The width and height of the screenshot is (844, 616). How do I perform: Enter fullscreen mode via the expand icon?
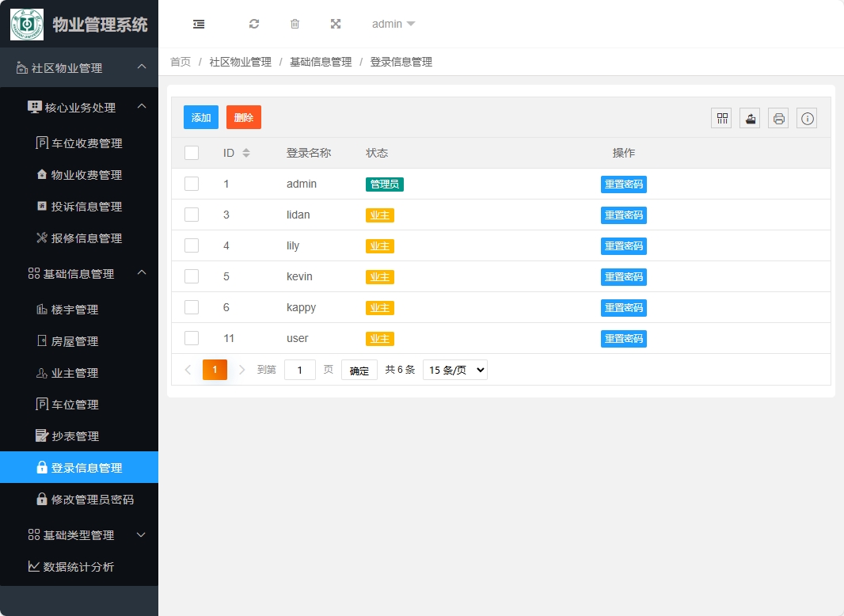[x=336, y=24]
